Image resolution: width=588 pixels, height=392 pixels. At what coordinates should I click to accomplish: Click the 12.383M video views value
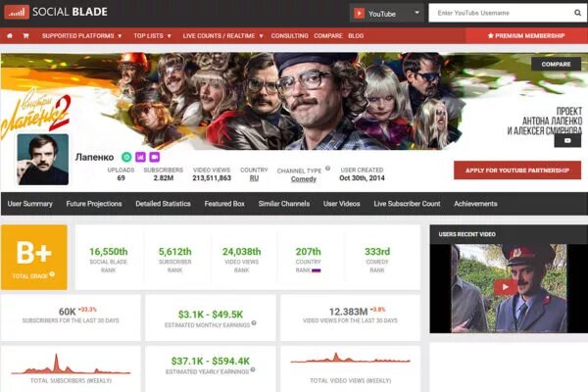(x=348, y=312)
